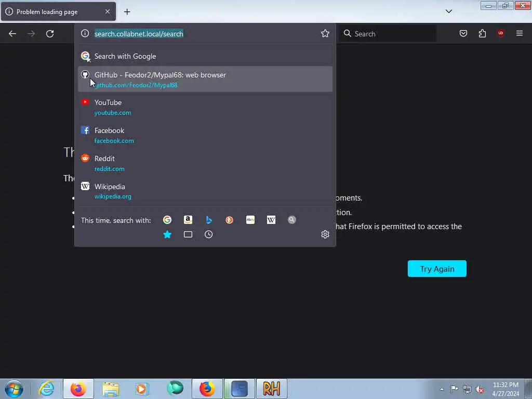Viewport: 532px width, 399px height.
Task: Go back with the back arrow
Action: pyautogui.click(x=12, y=34)
